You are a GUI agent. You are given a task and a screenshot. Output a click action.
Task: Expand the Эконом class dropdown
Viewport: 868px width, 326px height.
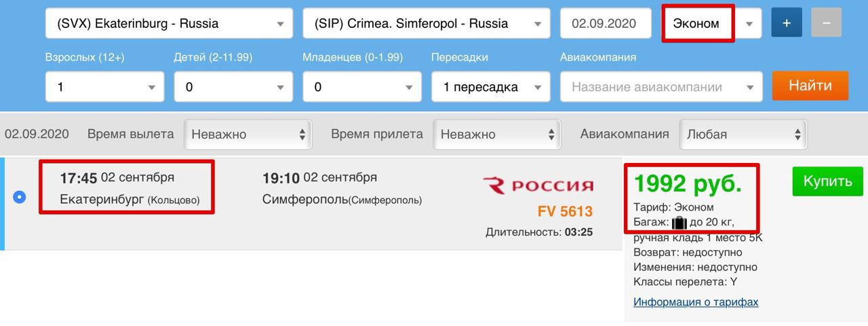[749, 23]
